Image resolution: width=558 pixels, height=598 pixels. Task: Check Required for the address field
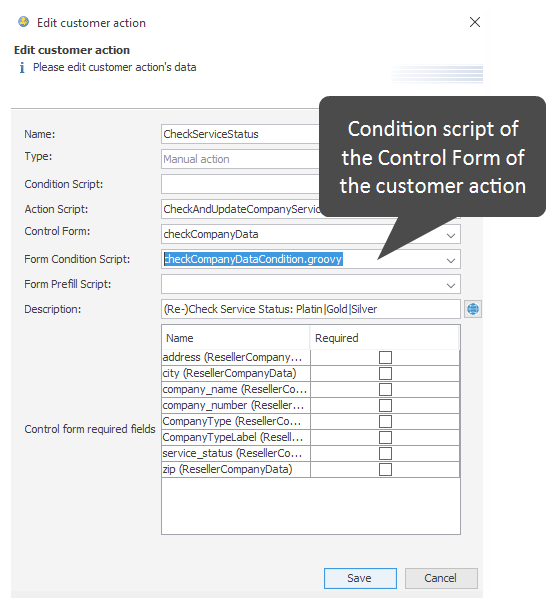(x=385, y=357)
